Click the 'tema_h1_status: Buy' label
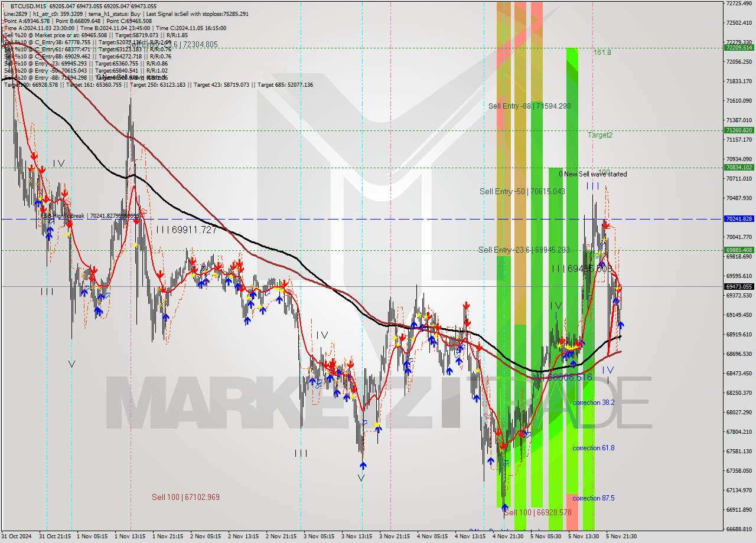 (116, 14)
